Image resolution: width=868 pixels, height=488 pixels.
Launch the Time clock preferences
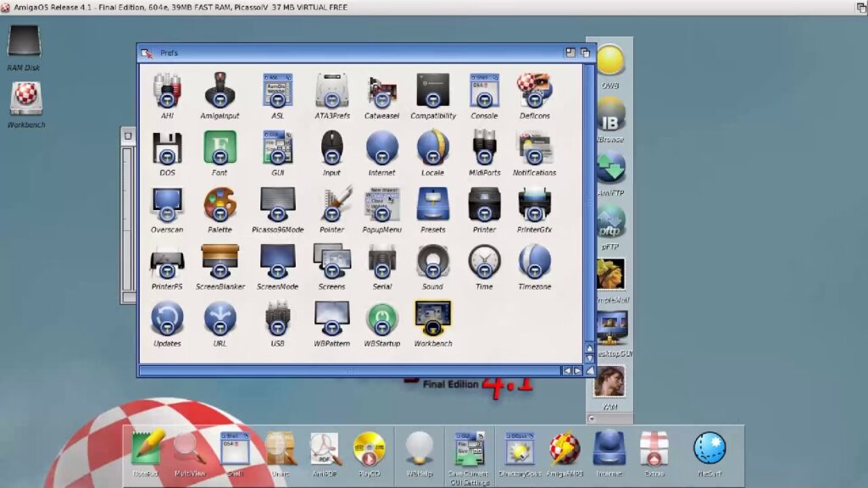[484, 263]
